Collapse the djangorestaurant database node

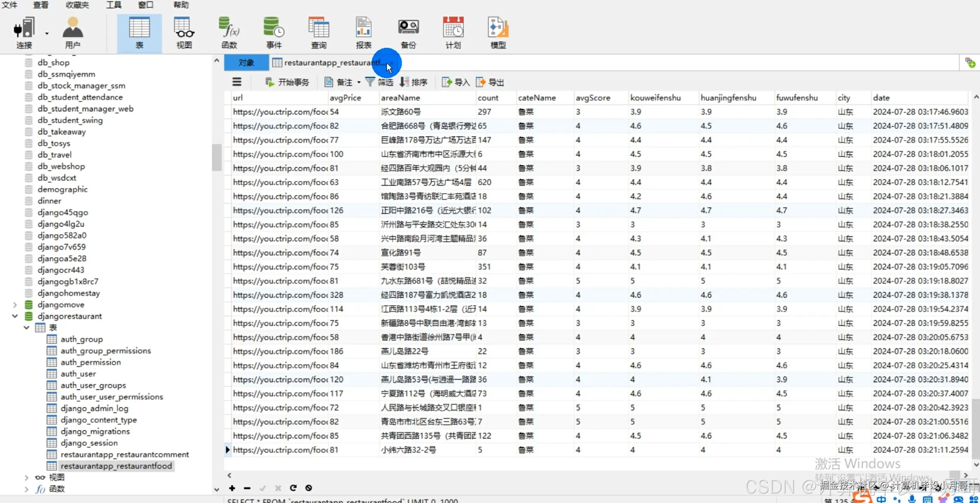click(15, 316)
